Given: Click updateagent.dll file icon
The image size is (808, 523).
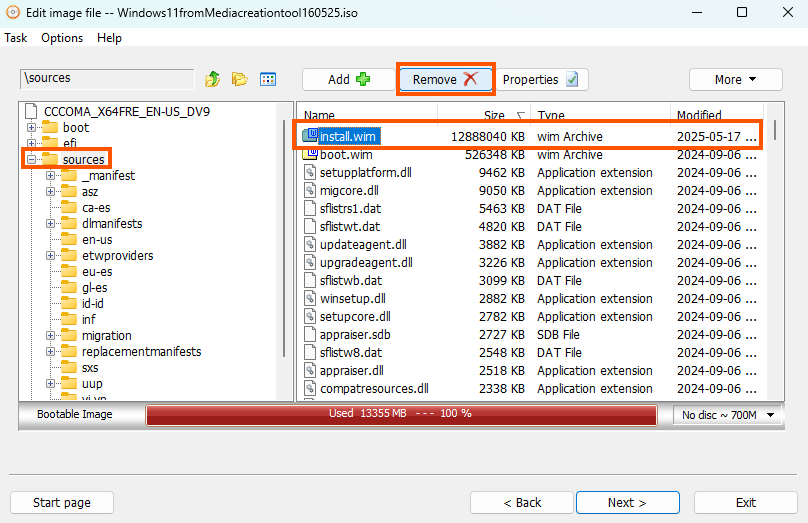Looking at the screenshot, I should (x=310, y=244).
